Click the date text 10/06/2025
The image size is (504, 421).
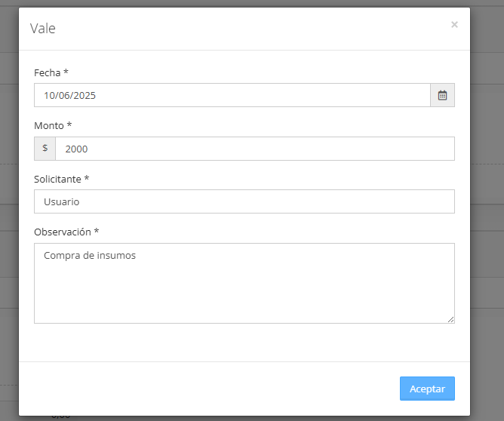pyautogui.click(x=69, y=96)
